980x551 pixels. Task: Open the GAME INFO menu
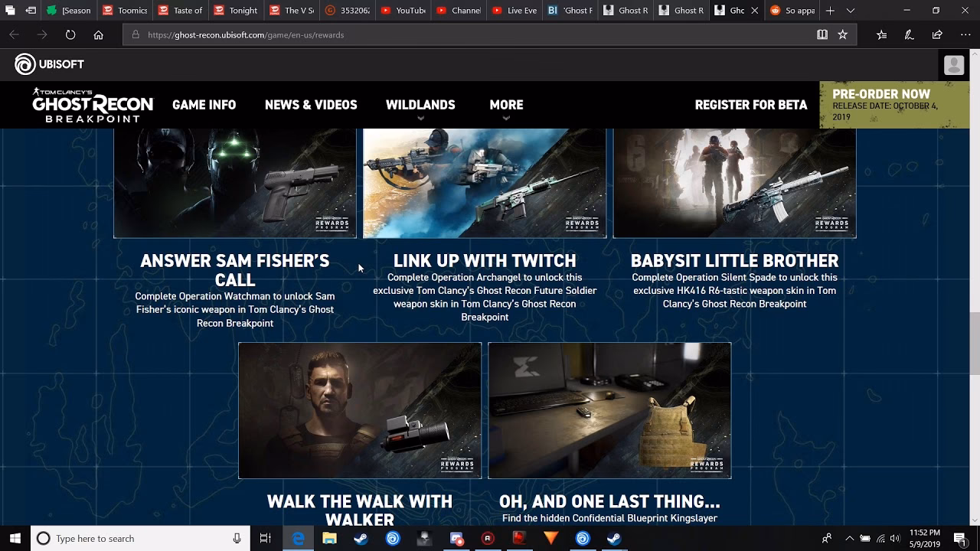(204, 105)
